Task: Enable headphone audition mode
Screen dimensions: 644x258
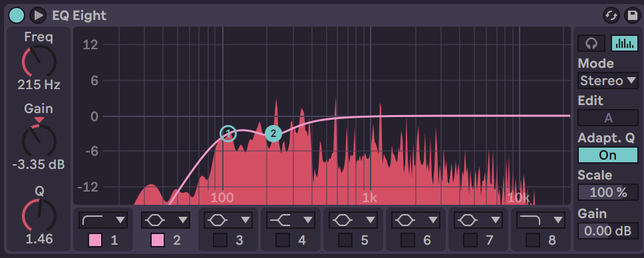Action: pos(591,43)
